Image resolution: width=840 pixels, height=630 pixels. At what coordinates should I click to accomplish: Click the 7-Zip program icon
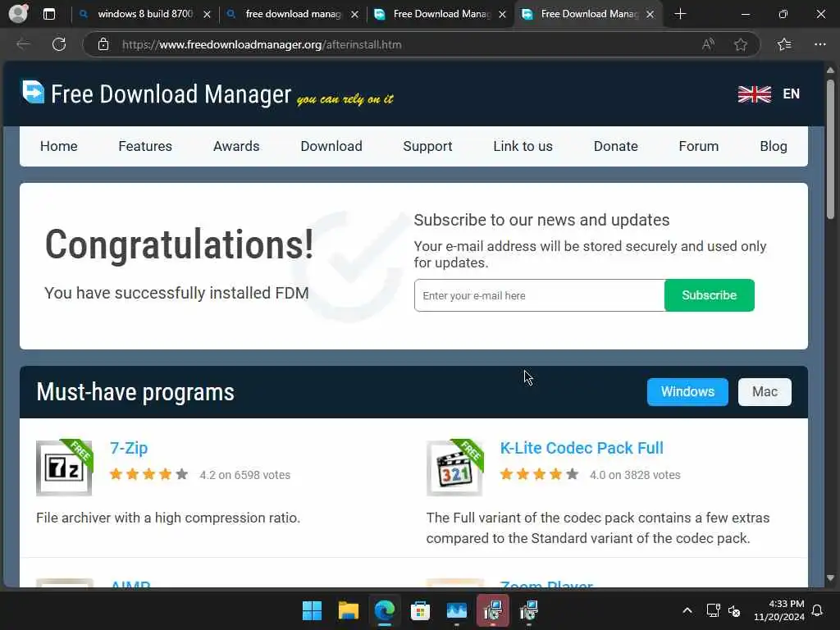point(64,468)
